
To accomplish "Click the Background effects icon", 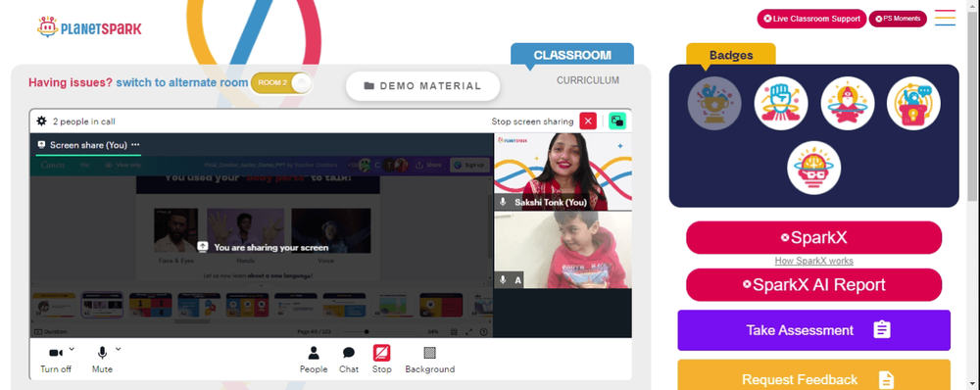I will [430, 360].
